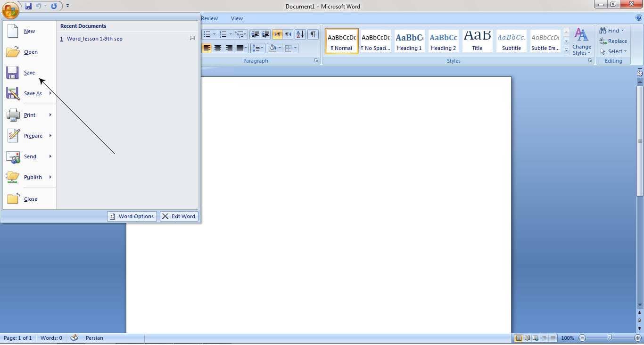Click the Borders icon
644x345 pixels.
point(288,48)
